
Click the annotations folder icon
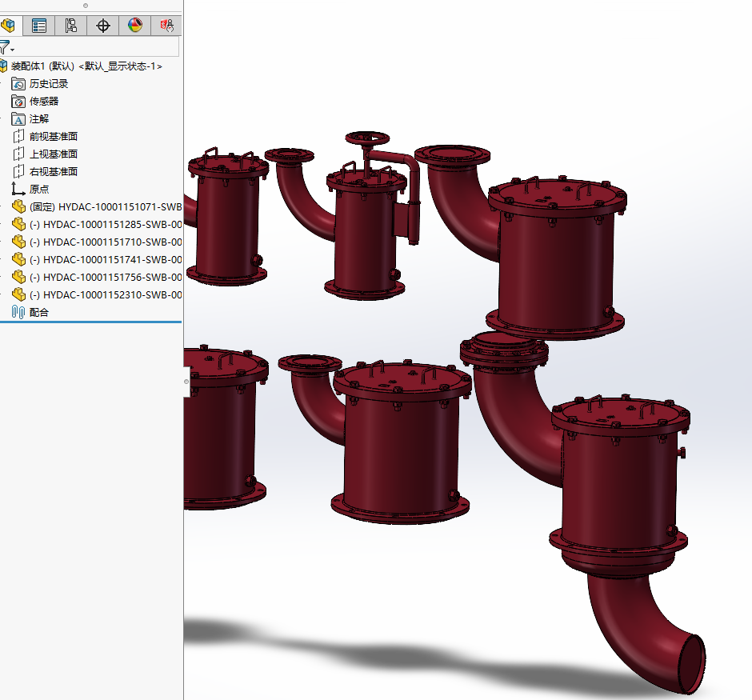pyautogui.click(x=18, y=119)
